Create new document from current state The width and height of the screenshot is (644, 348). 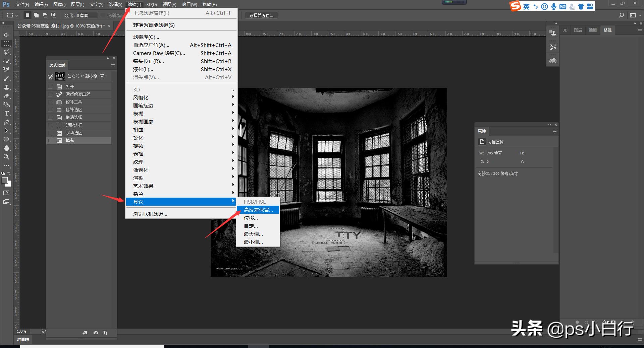click(x=85, y=333)
